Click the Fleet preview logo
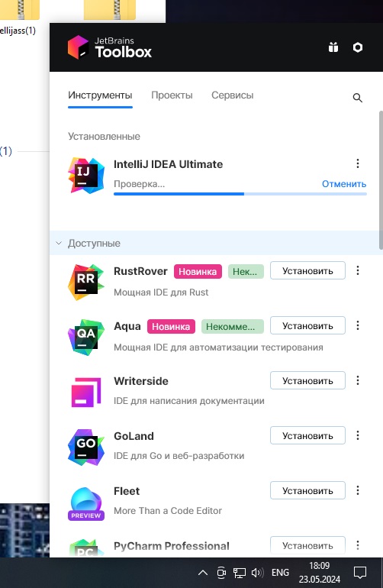 86,503
